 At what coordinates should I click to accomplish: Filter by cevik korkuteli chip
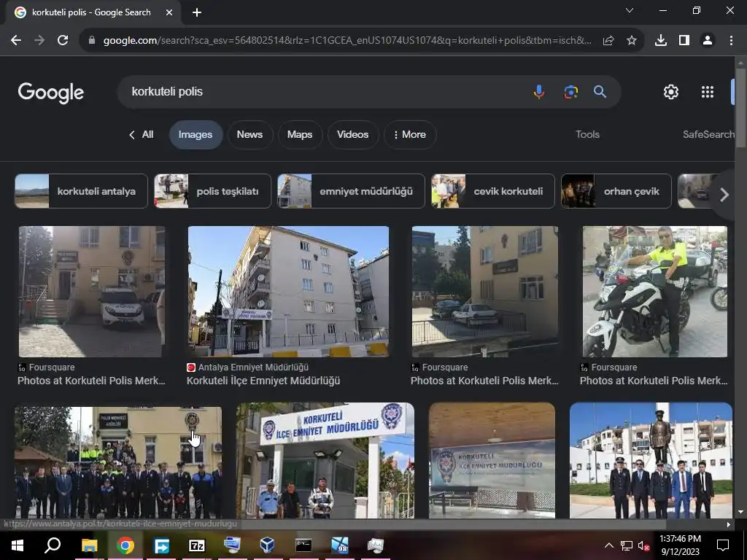[x=493, y=191]
